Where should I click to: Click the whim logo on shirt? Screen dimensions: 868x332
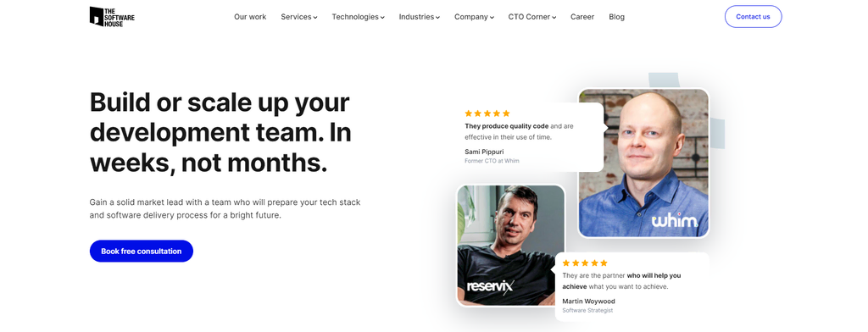(x=674, y=220)
